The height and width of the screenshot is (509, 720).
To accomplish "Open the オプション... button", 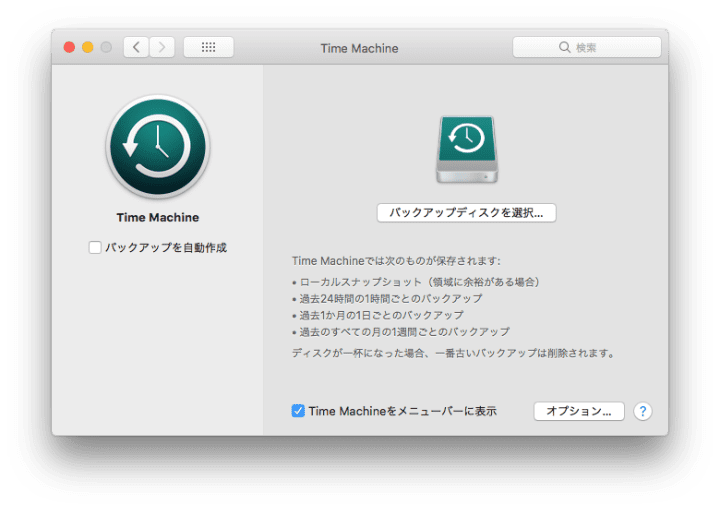I will click(579, 411).
